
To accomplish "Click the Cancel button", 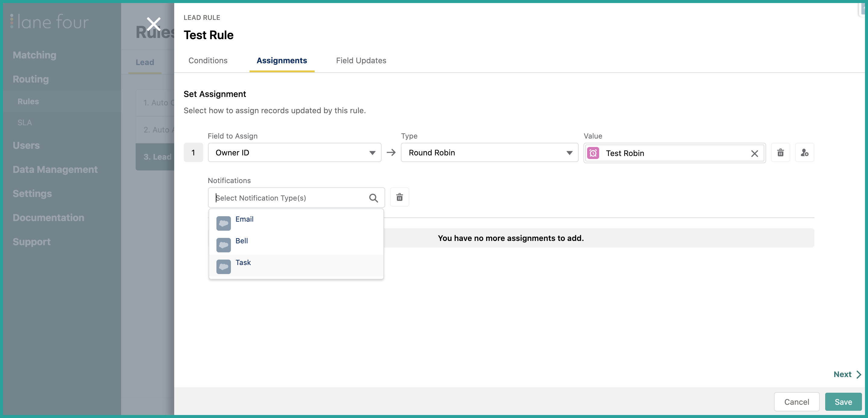I will tap(797, 402).
